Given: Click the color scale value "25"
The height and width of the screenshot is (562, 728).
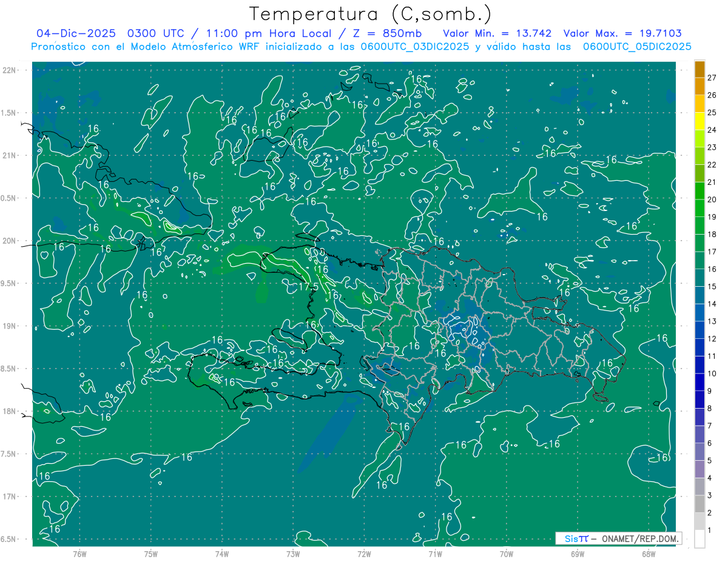Looking at the screenshot, I should (712, 112).
